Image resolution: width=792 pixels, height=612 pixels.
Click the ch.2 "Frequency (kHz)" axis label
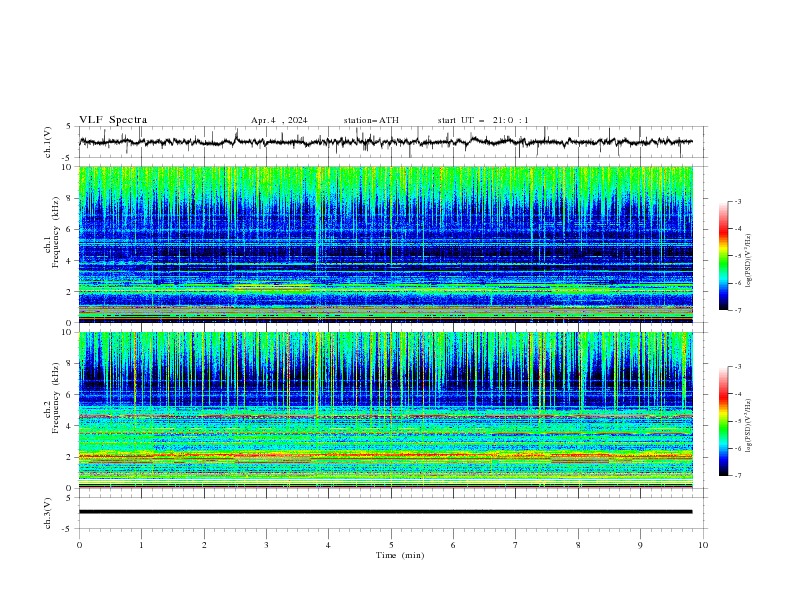click(x=56, y=397)
